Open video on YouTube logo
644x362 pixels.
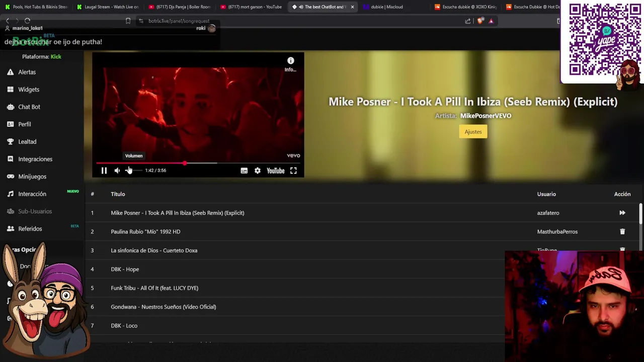click(x=276, y=170)
